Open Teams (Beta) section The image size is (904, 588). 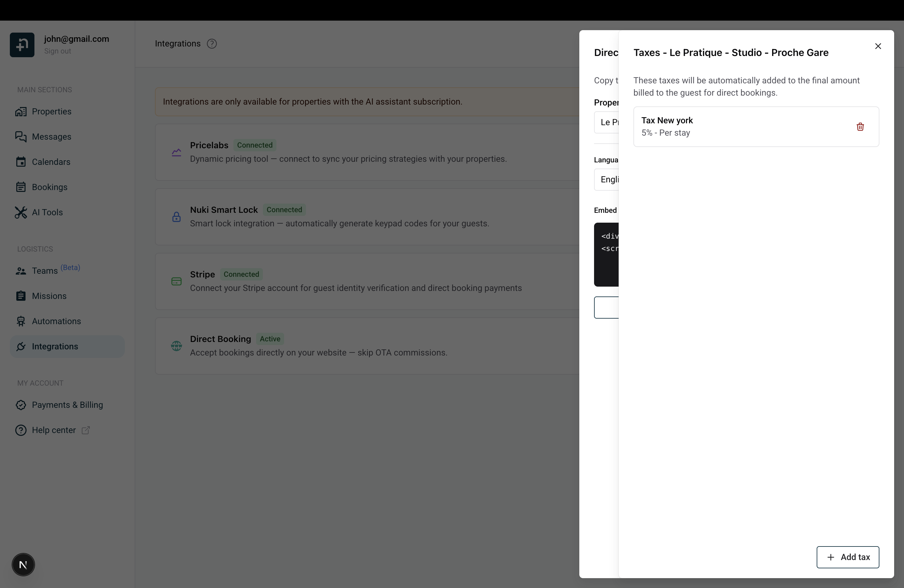pyautogui.click(x=67, y=271)
